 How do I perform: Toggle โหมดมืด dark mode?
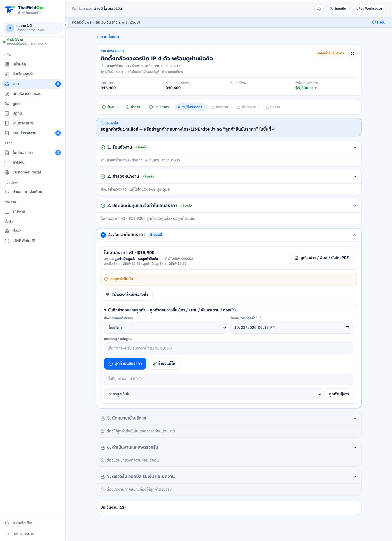[x=337, y=9]
